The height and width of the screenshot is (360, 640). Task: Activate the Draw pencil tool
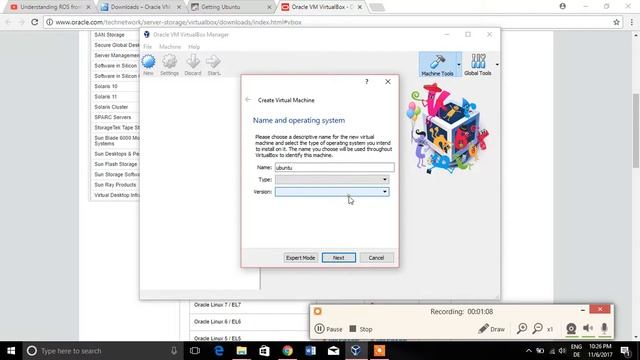(491, 329)
